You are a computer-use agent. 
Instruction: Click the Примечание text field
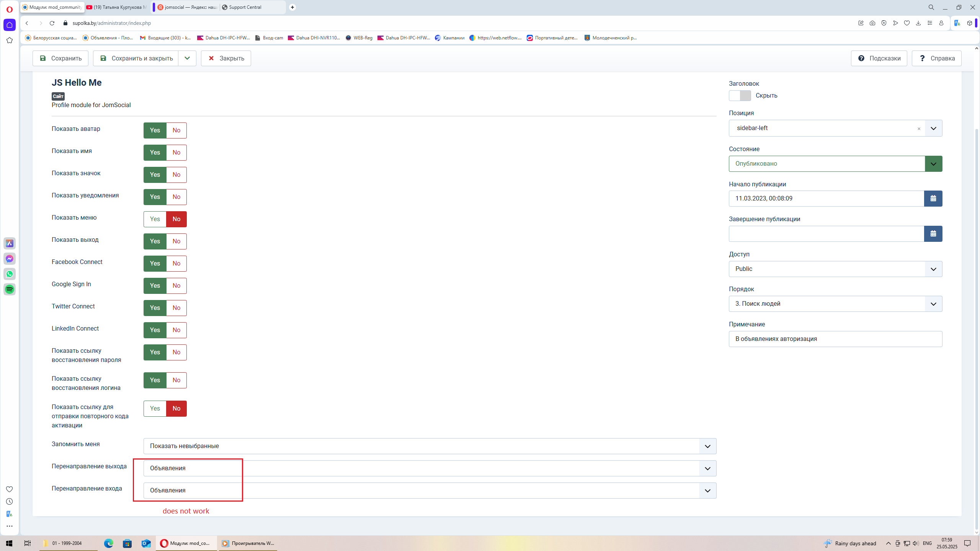point(835,339)
